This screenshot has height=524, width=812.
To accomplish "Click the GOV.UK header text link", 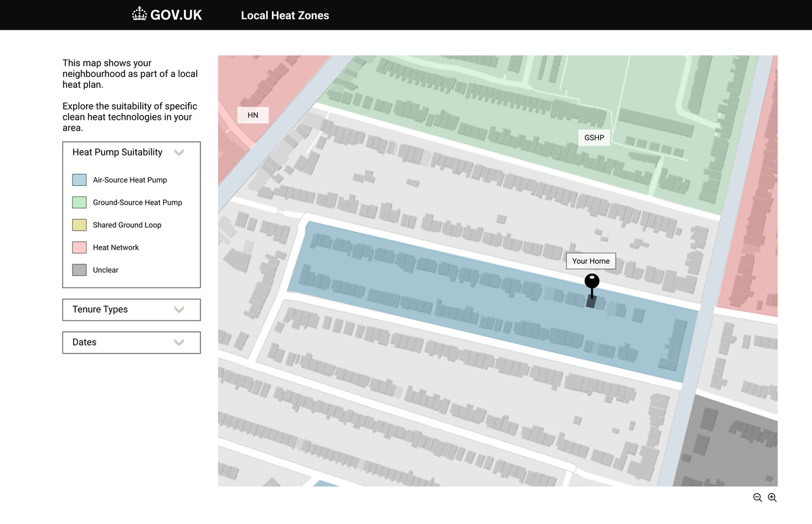I will pos(176,15).
